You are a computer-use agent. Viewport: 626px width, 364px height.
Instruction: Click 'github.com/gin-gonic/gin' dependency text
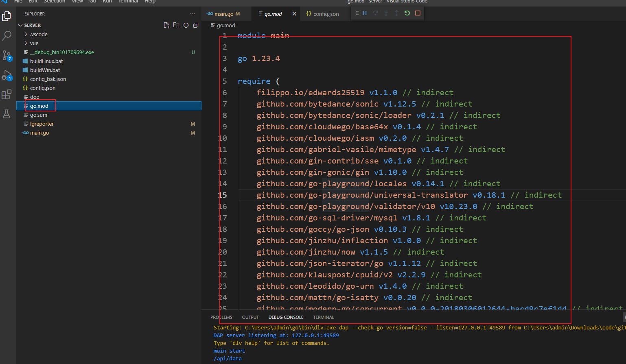313,172
